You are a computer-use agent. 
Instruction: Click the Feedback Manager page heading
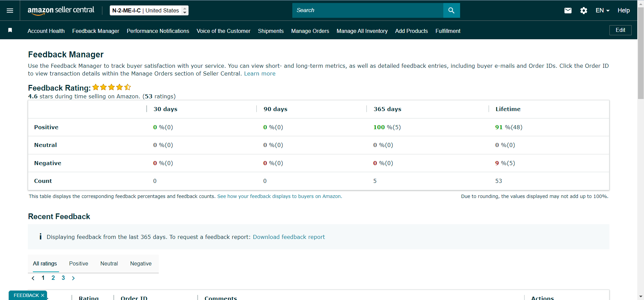[x=66, y=54]
